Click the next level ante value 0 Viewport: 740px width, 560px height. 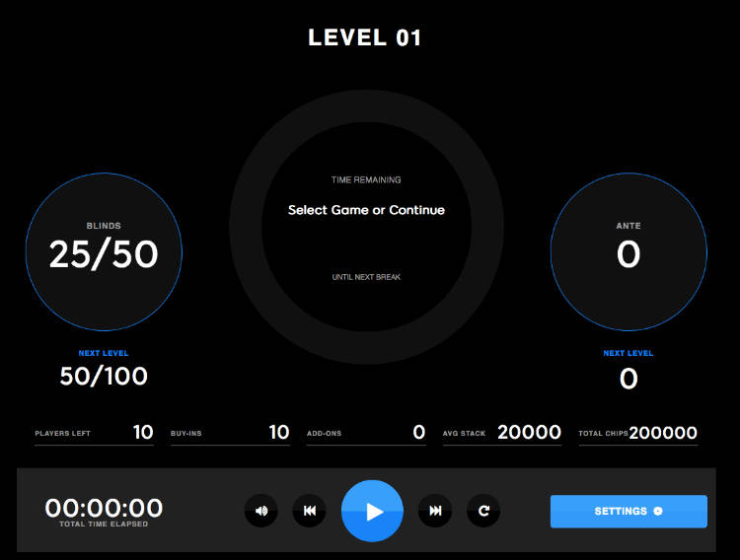pos(629,379)
